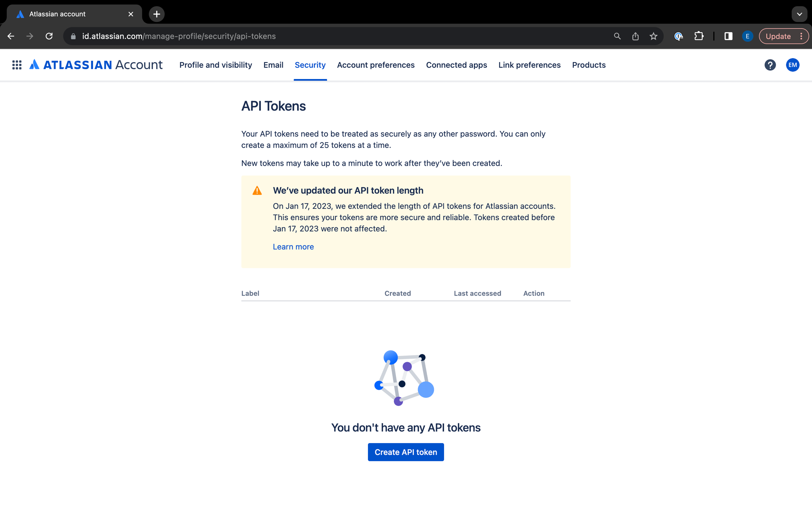
Task: Click the browser reload page icon
Action: tap(49, 36)
